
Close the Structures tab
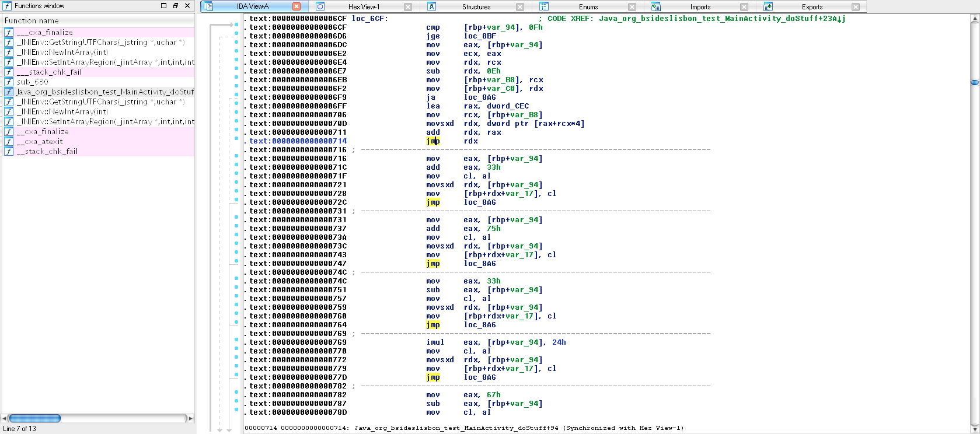pos(520,7)
